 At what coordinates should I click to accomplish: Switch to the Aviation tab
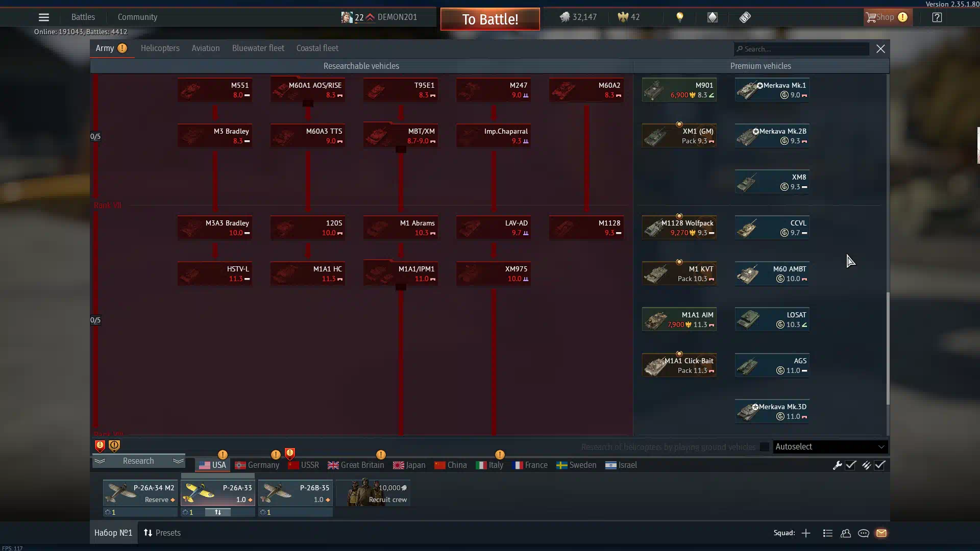tap(206, 48)
